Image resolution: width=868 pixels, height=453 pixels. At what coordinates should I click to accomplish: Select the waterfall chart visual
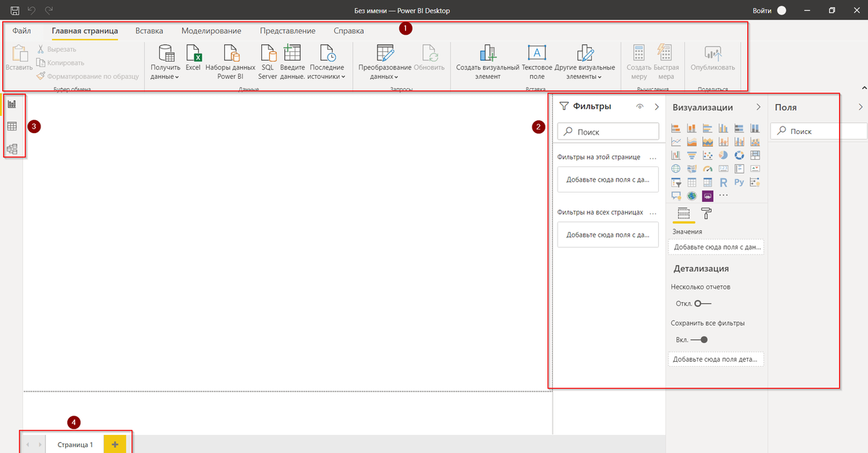point(676,155)
